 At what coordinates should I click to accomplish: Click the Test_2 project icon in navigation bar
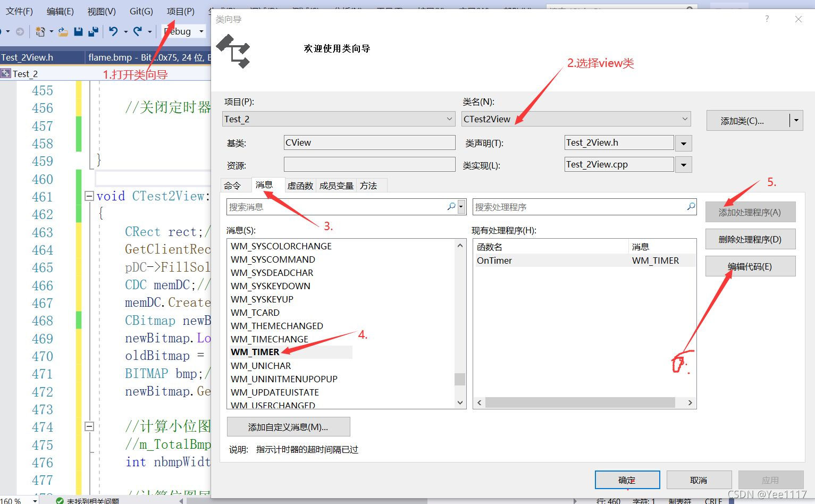click(6, 73)
